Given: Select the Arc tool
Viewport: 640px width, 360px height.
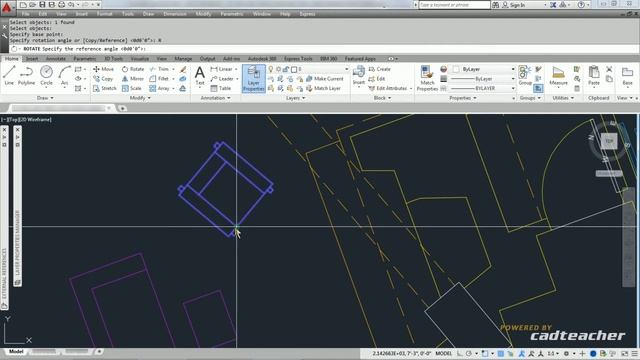Looking at the screenshot, I should tap(64, 76).
